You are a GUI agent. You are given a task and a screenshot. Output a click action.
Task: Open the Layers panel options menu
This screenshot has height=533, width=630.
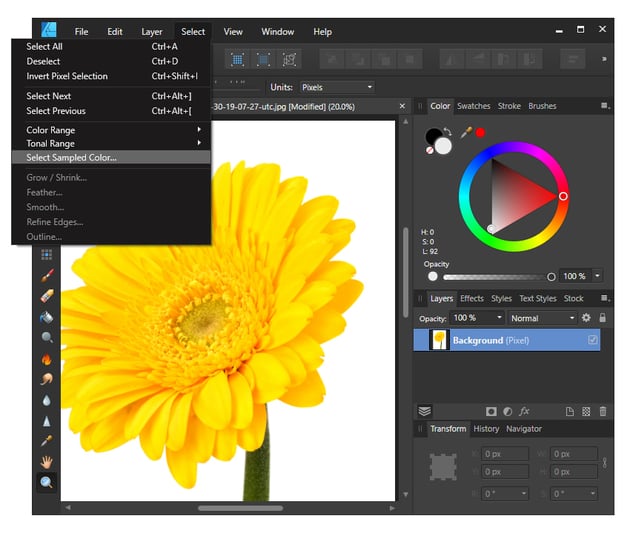[x=605, y=298]
